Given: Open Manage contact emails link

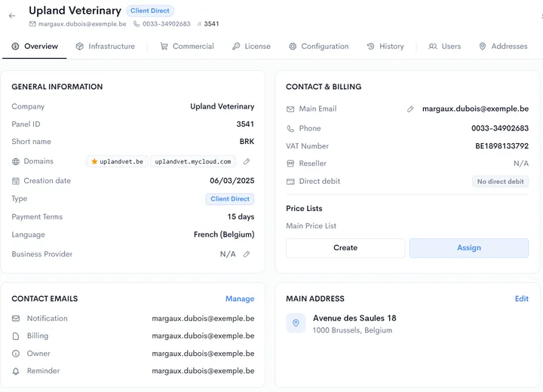Looking at the screenshot, I should 240,299.
